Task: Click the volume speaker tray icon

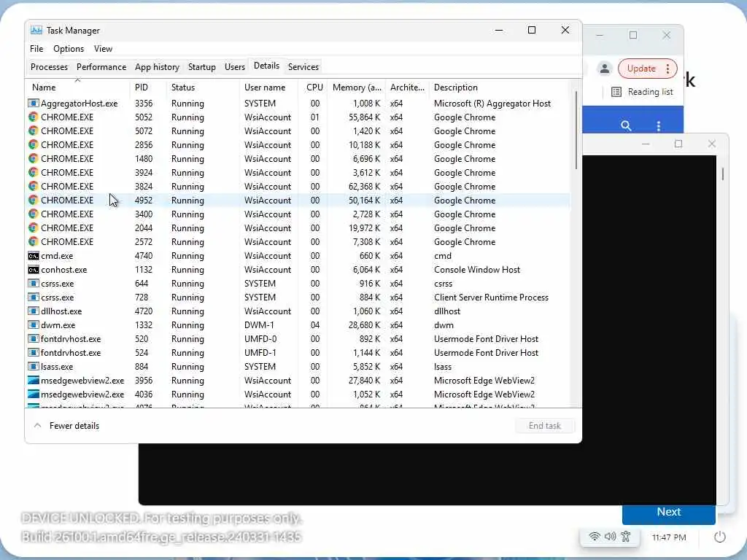Action: click(610, 537)
